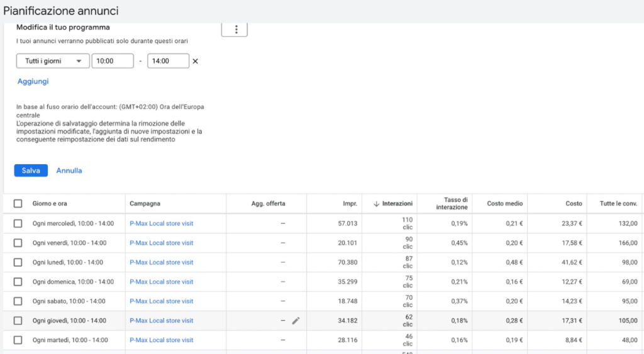Screen dimensions: 644x354
Task: Tick the Ogni domenica row checkbox
Action: click(x=18, y=282)
